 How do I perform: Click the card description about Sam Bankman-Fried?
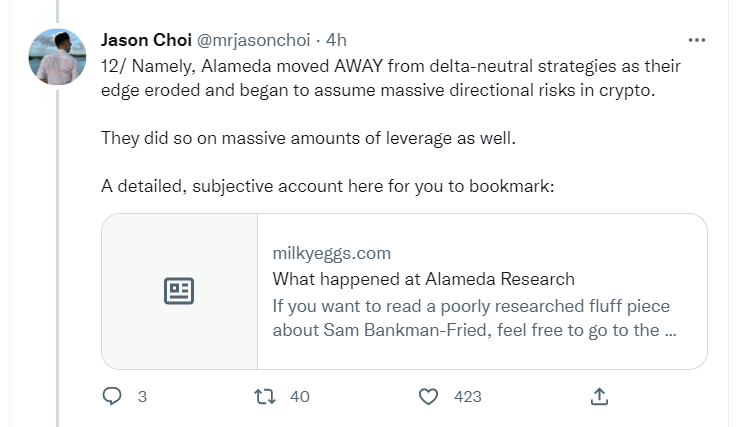pyautogui.click(x=475, y=316)
